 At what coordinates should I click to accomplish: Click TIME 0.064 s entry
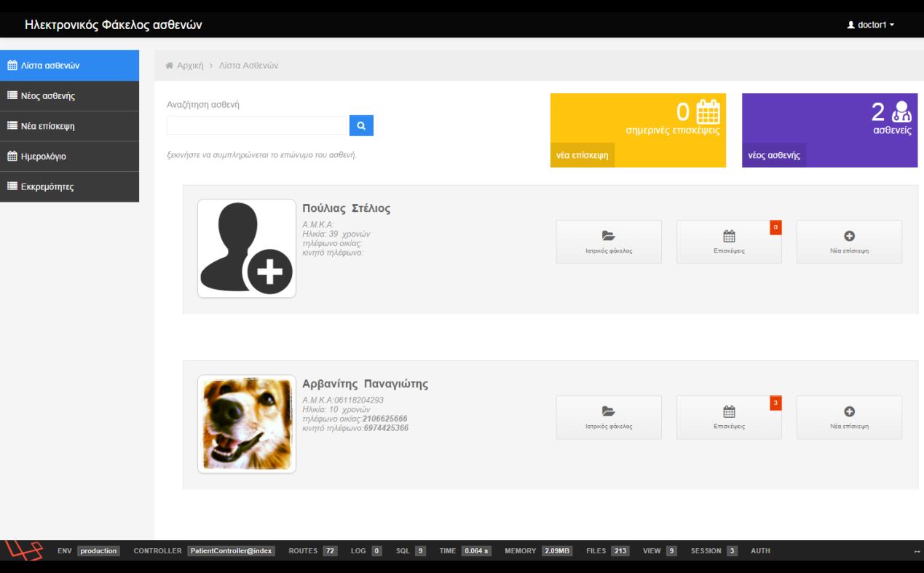click(466, 551)
